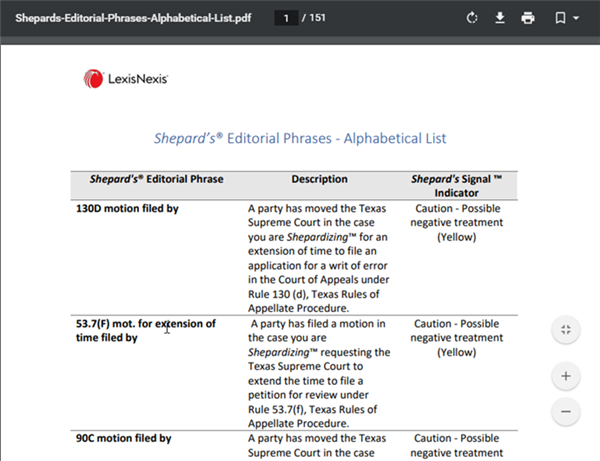Zoom out with the minus button
Viewport: 600px width, 461px height.
(566, 412)
